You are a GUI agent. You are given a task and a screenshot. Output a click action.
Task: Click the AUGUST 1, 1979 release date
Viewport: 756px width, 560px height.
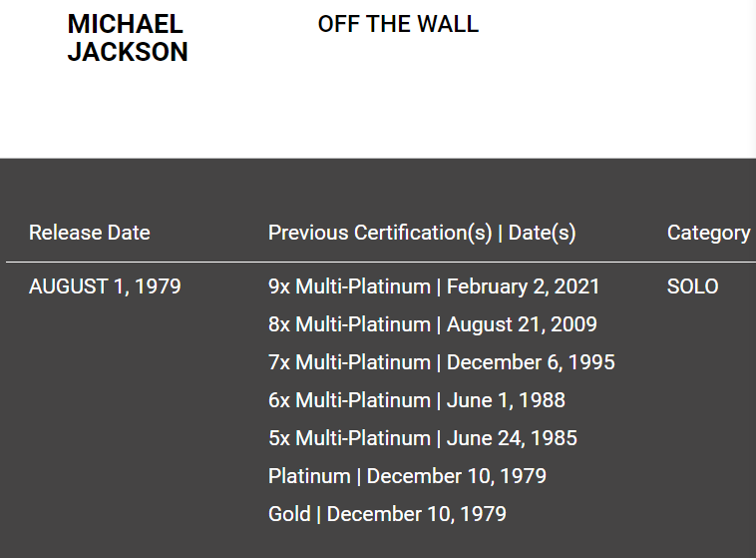(105, 286)
